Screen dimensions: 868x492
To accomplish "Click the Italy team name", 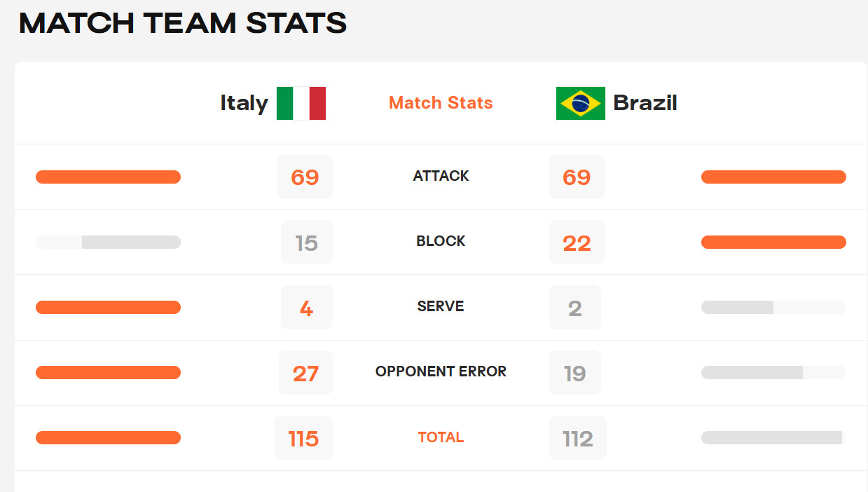I will coord(244,103).
